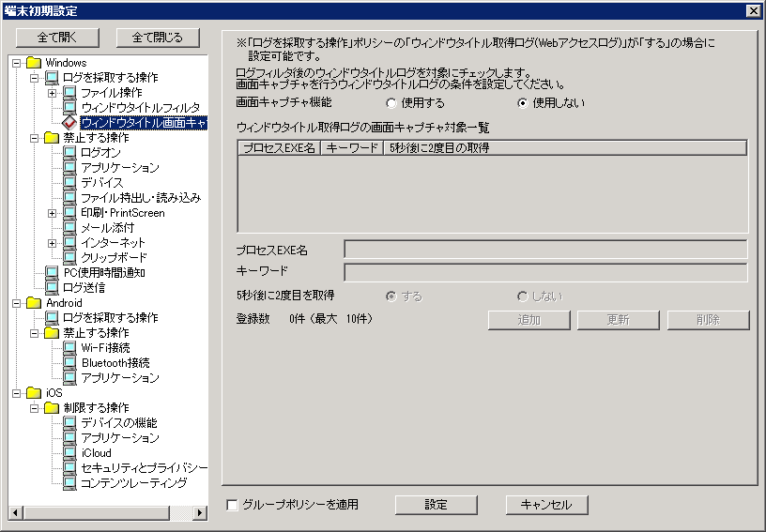Click the キャンセル button
766x532 pixels.
point(546,505)
